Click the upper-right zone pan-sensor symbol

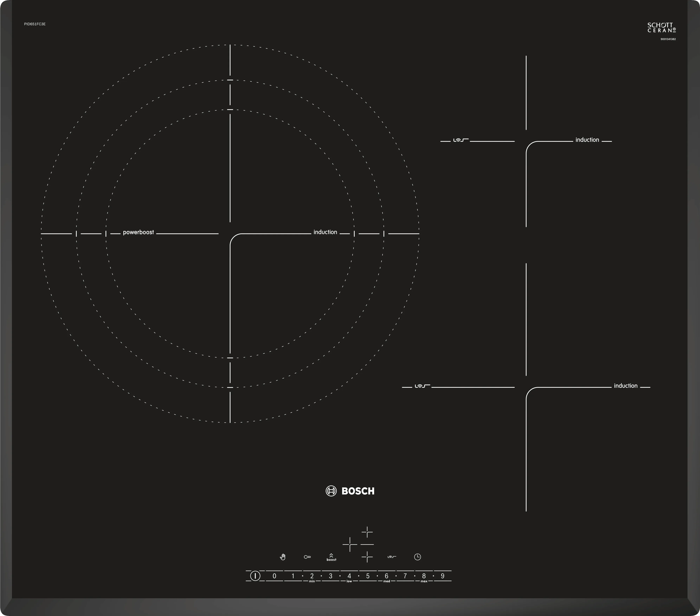pos(461,140)
